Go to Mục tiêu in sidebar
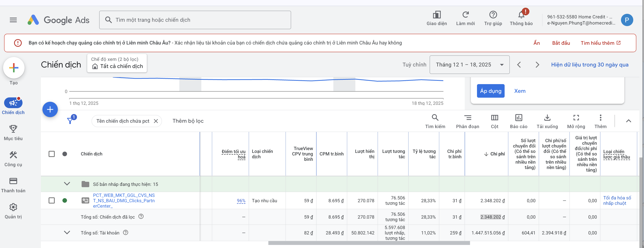644x248 pixels. 13,132
